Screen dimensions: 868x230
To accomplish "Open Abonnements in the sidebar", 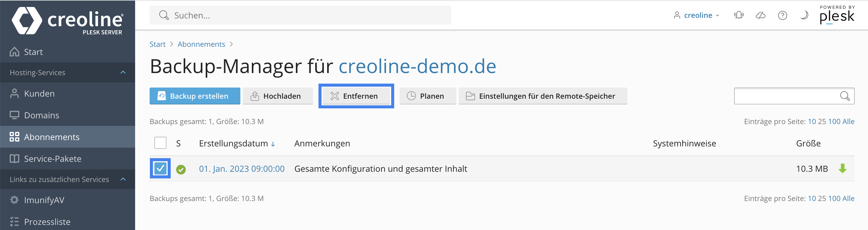I will point(67,137).
